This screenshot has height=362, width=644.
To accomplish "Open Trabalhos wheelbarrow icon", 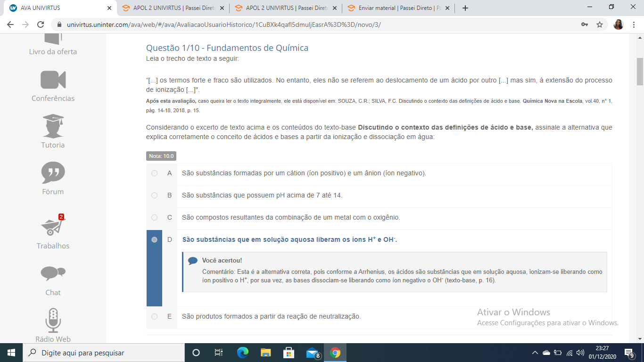I will 53,227.
